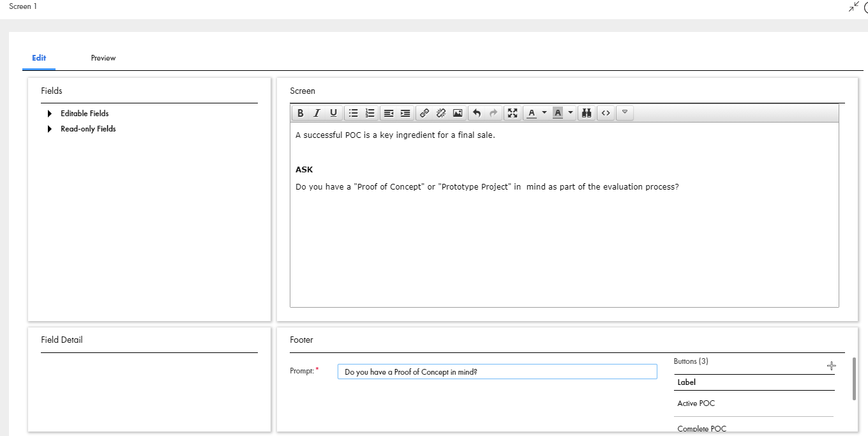
Task: Expand the Editable Fields tree node
Action: [x=50, y=114]
